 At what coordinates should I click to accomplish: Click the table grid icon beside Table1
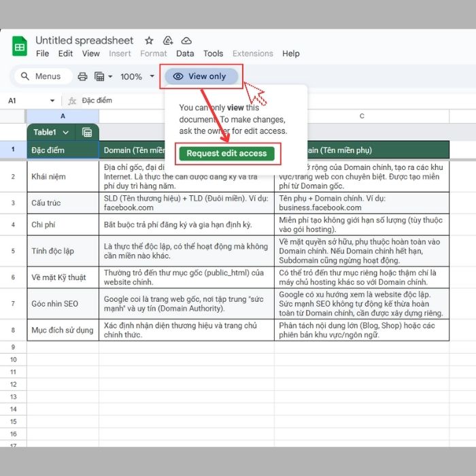[87, 133]
